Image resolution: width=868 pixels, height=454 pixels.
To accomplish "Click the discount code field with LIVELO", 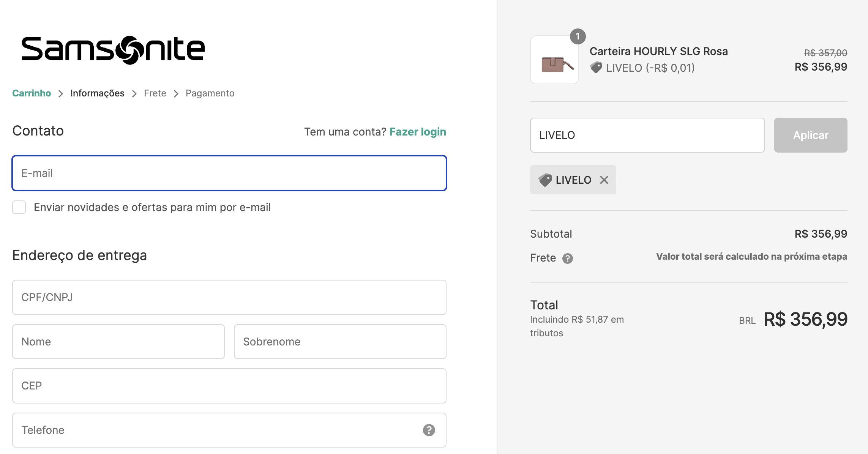I will coord(647,135).
